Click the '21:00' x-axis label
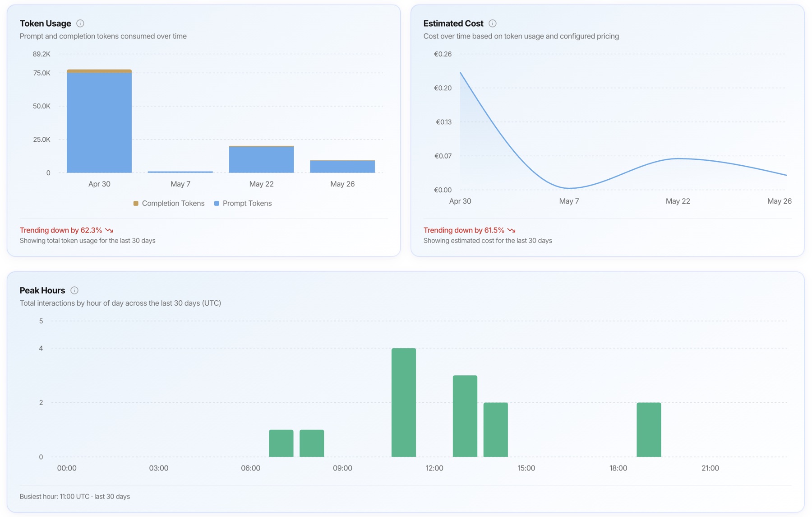The width and height of the screenshot is (812, 517). click(710, 468)
